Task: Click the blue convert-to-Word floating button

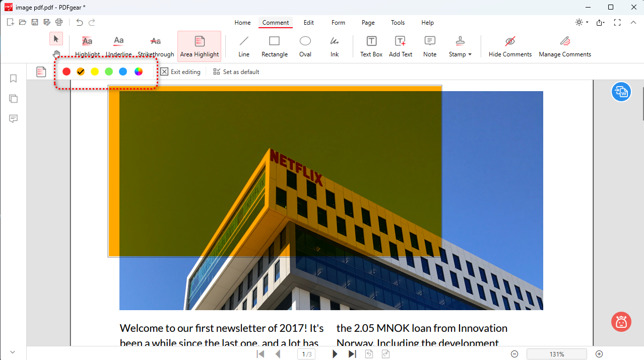Action: [621, 92]
